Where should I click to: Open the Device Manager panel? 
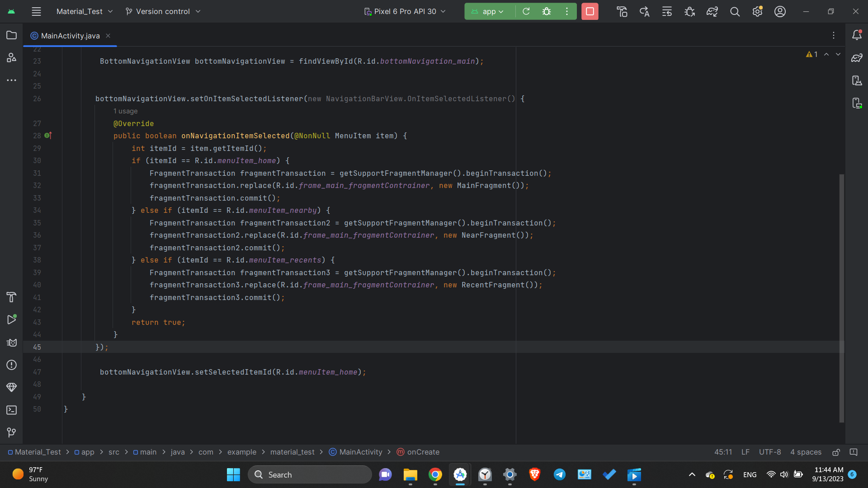(x=857, y=80)
